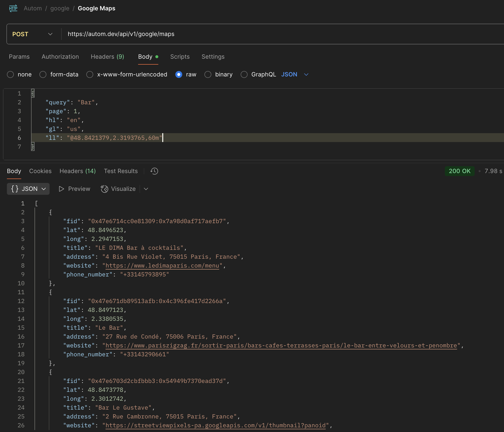
Task: Open the pariszigzag.fr website link
Action: (281, 346)
